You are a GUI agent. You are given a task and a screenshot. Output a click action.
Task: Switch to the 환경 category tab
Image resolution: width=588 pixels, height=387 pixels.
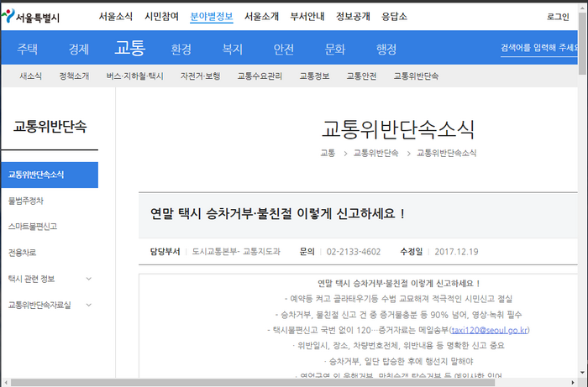(x=181, y=49)
